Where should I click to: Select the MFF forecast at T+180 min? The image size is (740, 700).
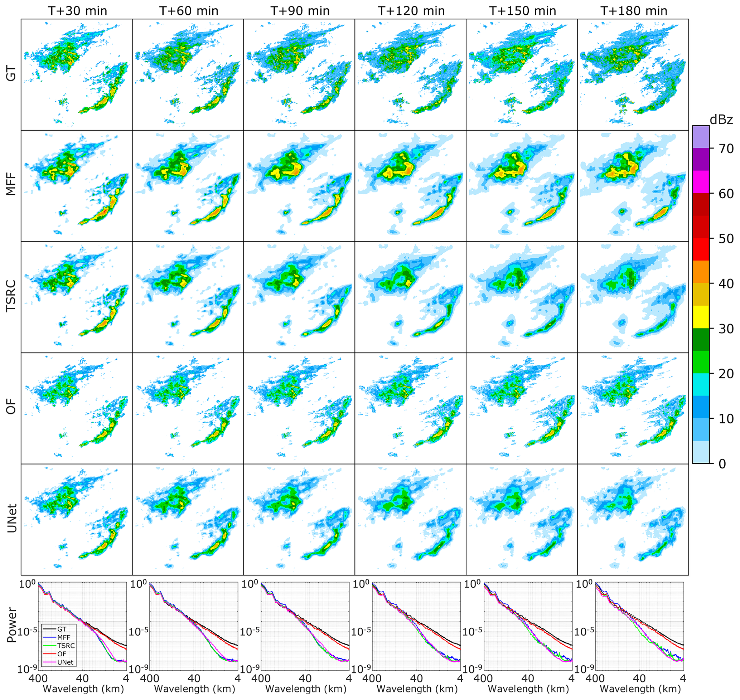[633, 186]
